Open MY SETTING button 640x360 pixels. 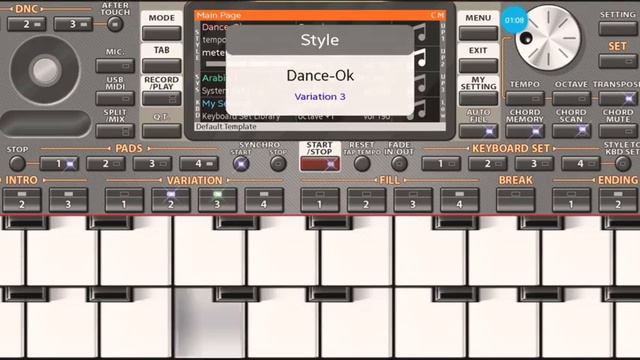[x=478, y=98]
